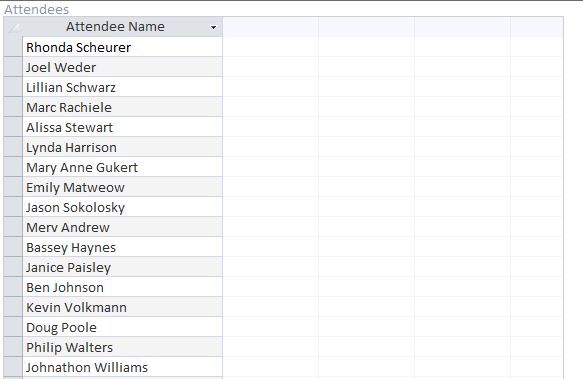Click the row selector beside Kevin Volkmann
Viewport: 583px width, 379px height.
tap(13, 307)
